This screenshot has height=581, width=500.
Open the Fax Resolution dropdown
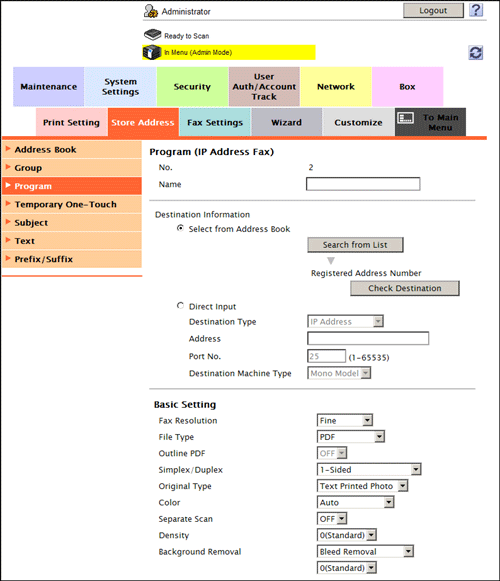coord(345,420)
